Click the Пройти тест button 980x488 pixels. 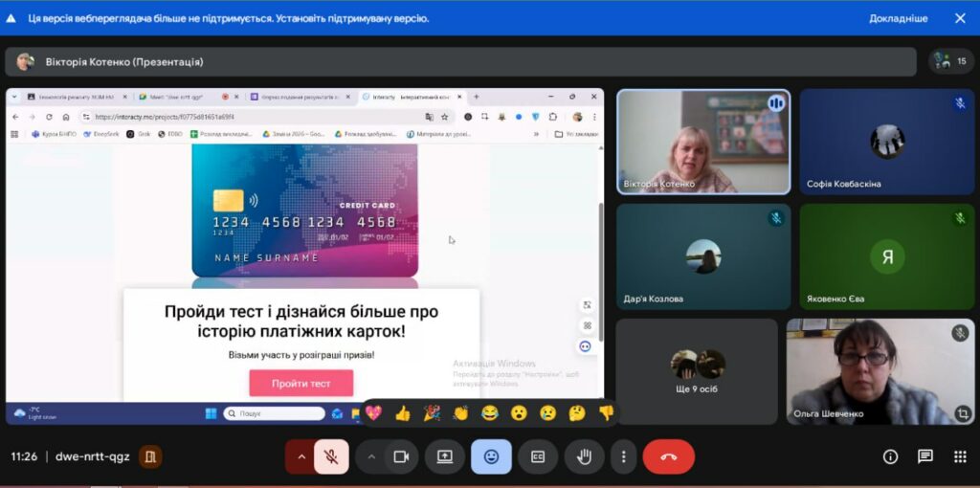[x=301, y=384]
